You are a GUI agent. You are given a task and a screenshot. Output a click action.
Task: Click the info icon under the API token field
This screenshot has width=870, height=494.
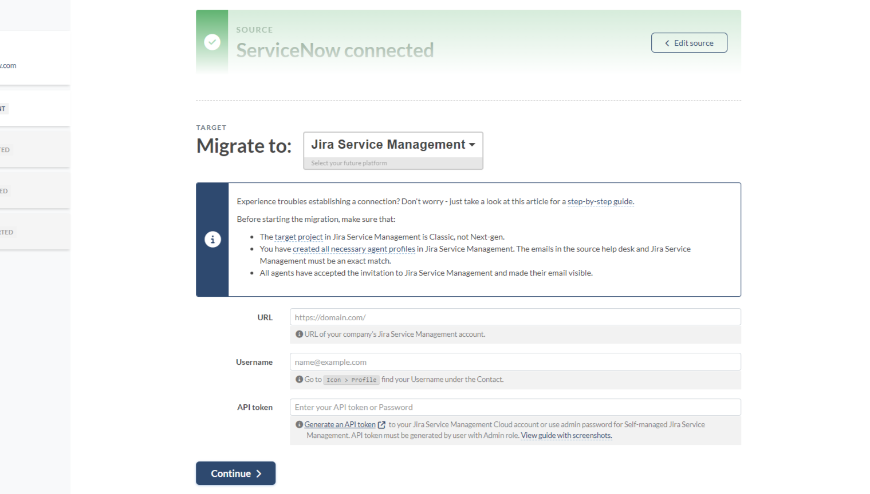click(299, 425)
